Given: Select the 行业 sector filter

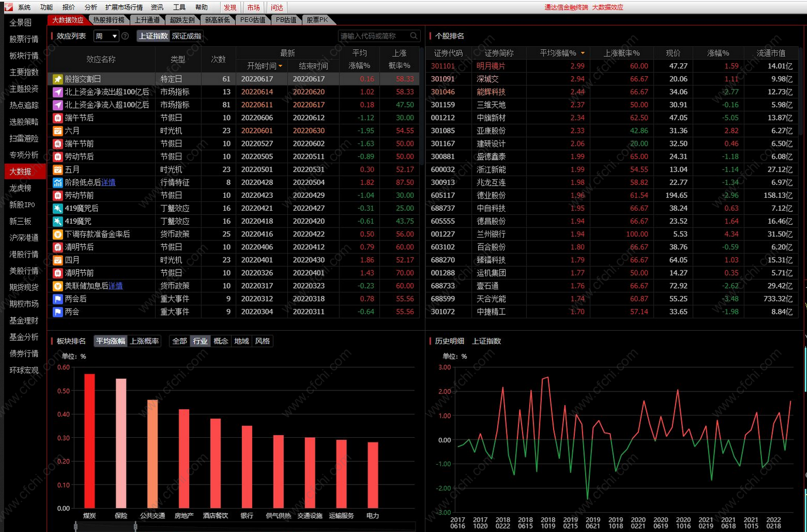Looking at the screenshot, I should pos(200,341).
